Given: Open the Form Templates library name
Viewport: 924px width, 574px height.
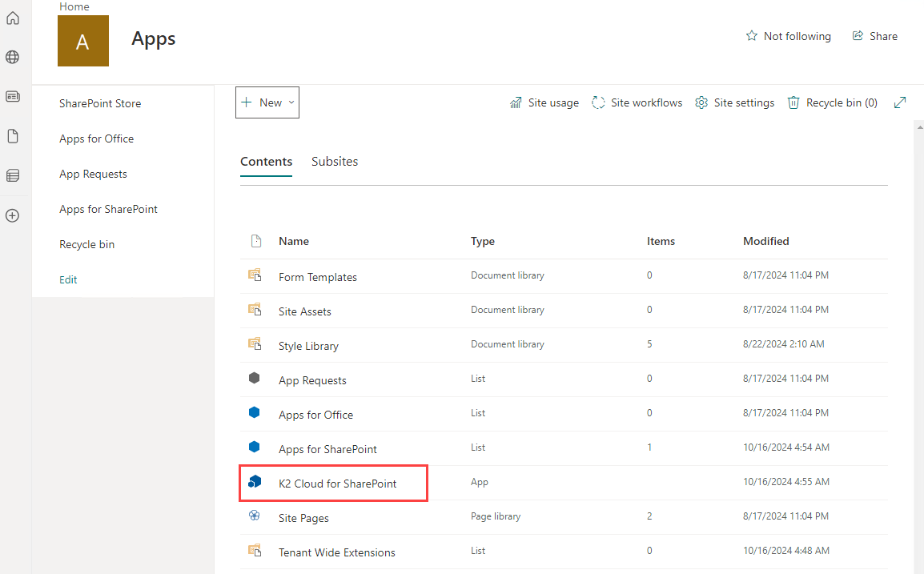Looking at the screenshot, I should tap(318, 277).
